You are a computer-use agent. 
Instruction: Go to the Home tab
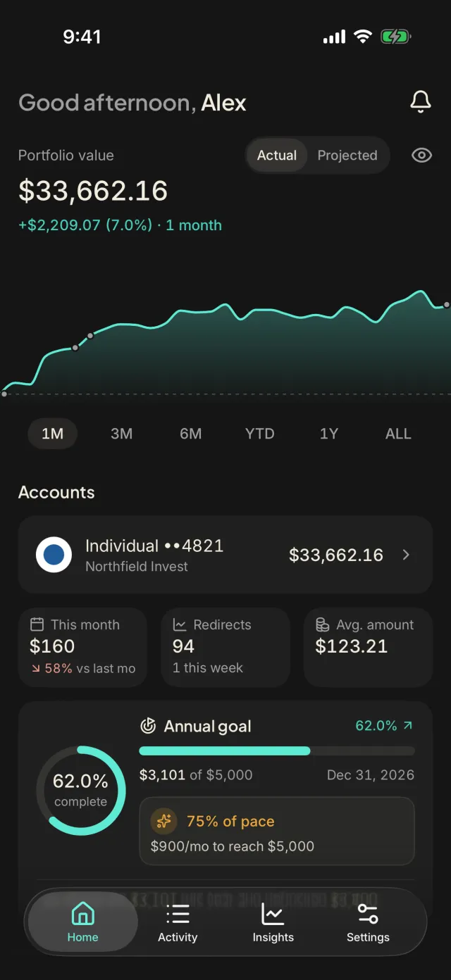click(82, 923)
